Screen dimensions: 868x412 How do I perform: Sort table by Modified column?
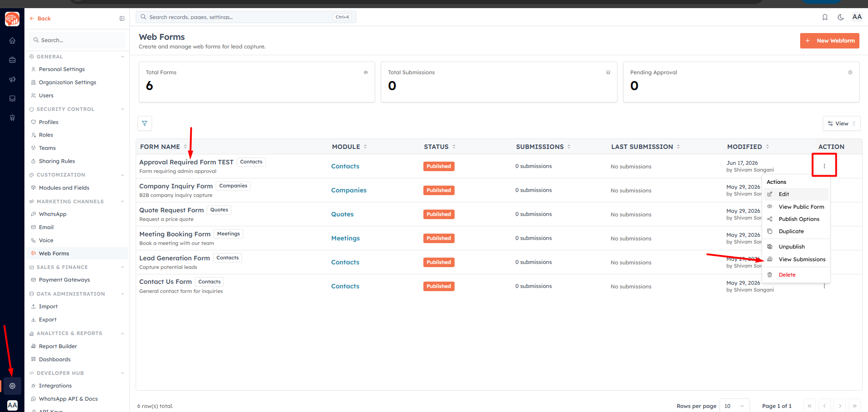pos(748,147)
